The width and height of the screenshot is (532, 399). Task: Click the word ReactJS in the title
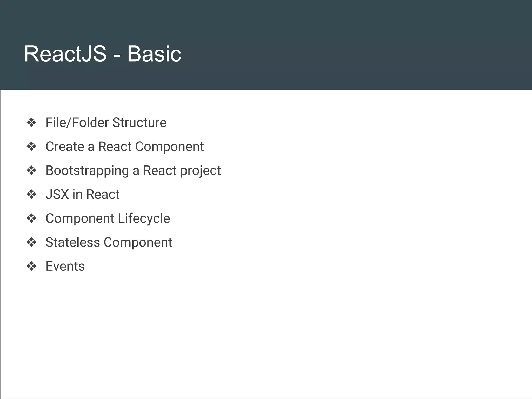tap(65, 54)
